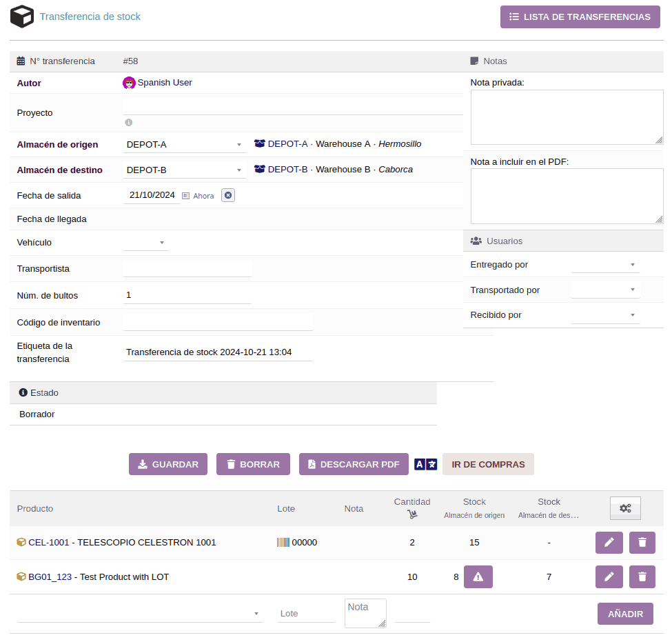Expand the Entregado por user dropdown

tap(605, 265)
